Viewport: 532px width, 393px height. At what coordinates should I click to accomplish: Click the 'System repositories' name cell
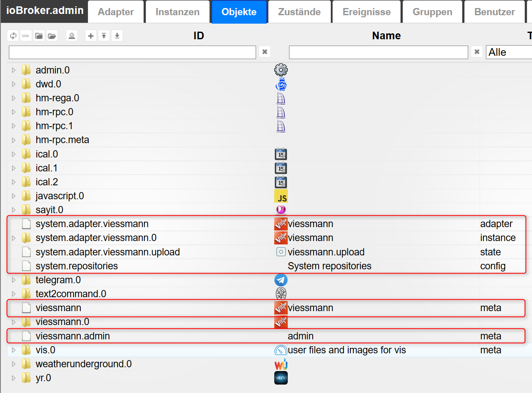330,266
